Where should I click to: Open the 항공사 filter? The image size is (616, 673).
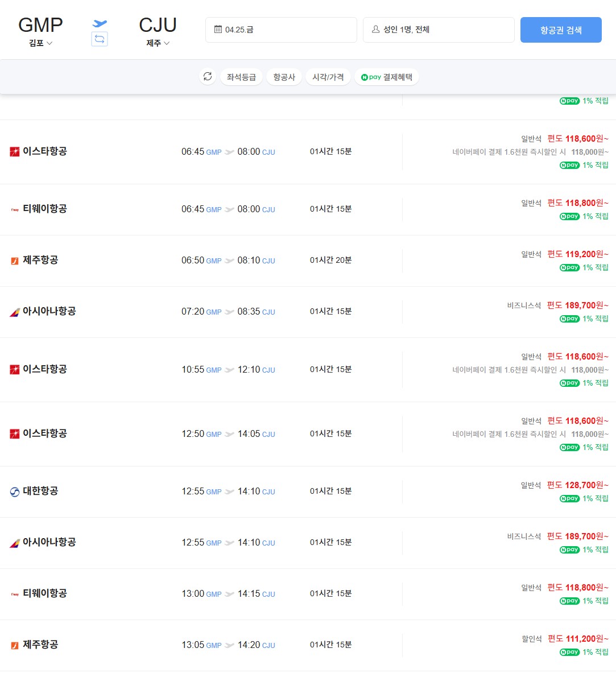[x=284, y=77]
